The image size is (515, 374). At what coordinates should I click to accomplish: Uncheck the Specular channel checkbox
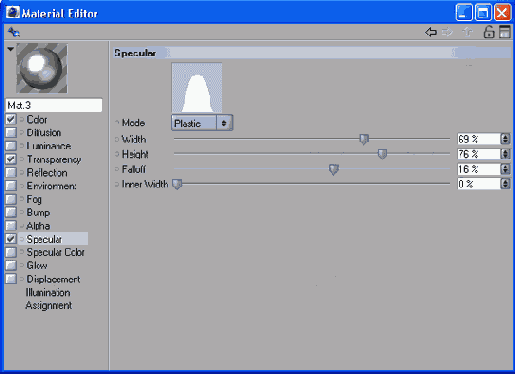point(11,239)
